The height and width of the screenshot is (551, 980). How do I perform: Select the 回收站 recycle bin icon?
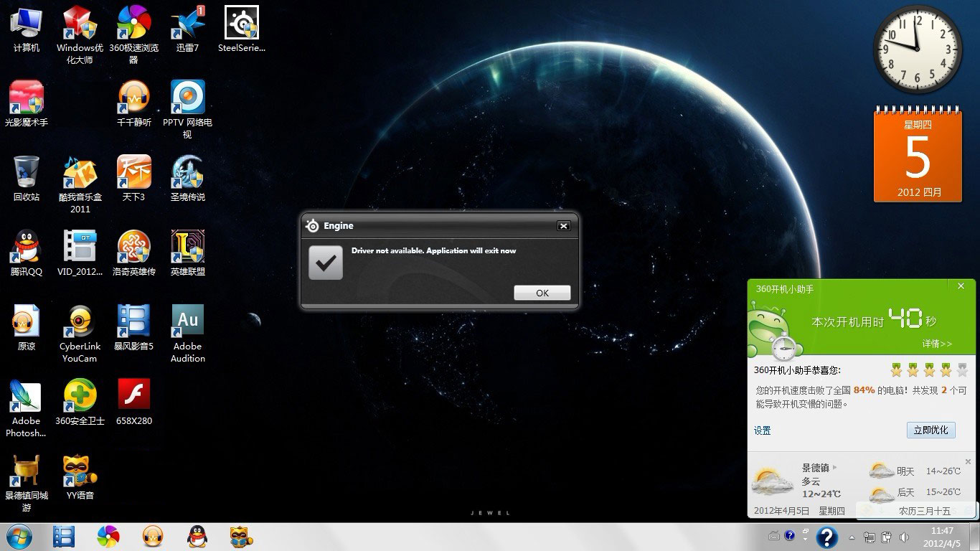pos(27,179)
